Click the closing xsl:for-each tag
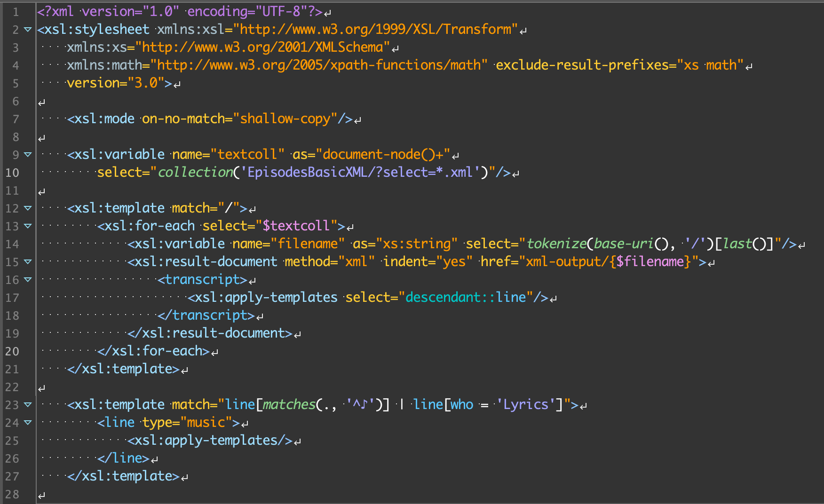The image size is (824, 504). (x=153, y=351)
